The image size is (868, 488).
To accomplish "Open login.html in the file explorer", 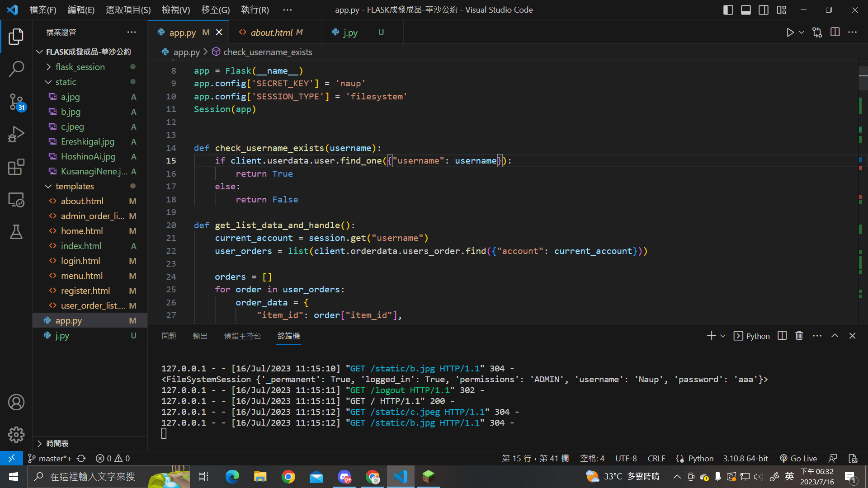I will coord(80,261).
